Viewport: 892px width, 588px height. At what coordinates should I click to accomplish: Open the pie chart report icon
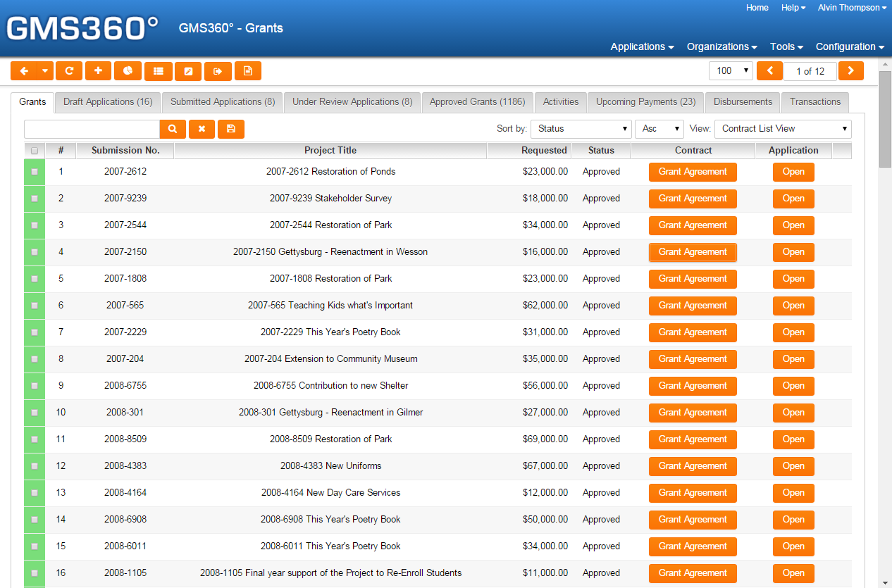click(128, 71)
